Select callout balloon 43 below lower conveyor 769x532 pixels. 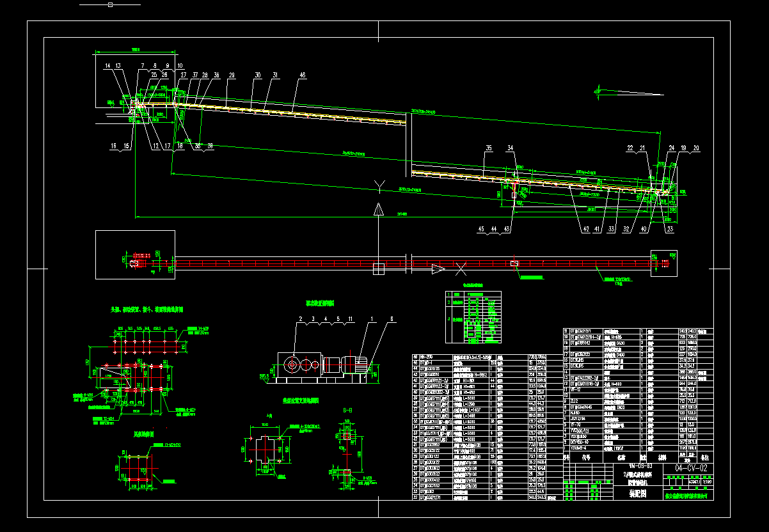point(507,228)
